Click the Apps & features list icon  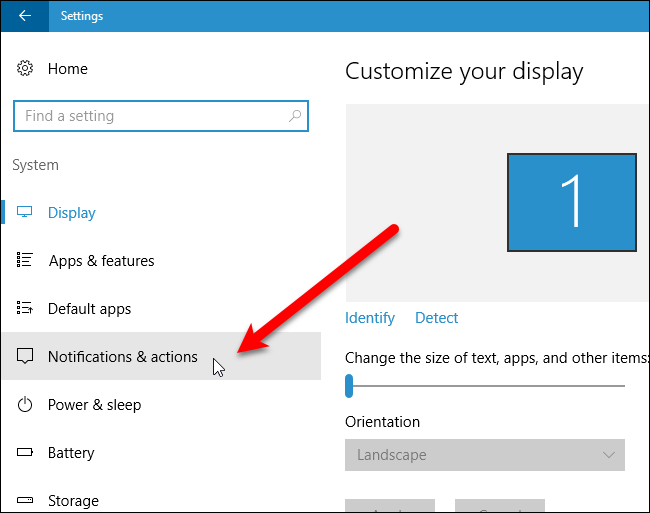click(24, 260)
